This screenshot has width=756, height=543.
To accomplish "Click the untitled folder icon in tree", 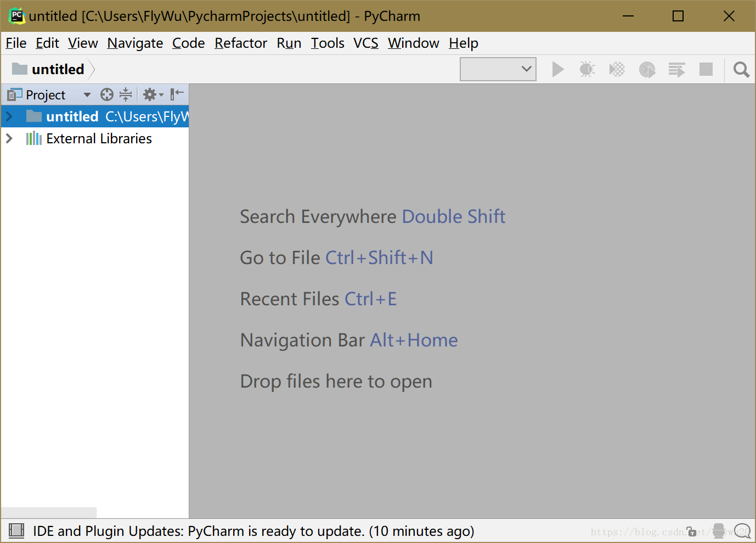I will (x=34, y=116).
